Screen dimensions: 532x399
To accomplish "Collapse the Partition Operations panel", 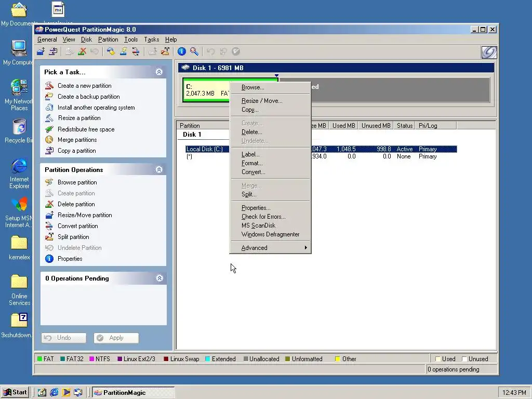I will [159, 169].
